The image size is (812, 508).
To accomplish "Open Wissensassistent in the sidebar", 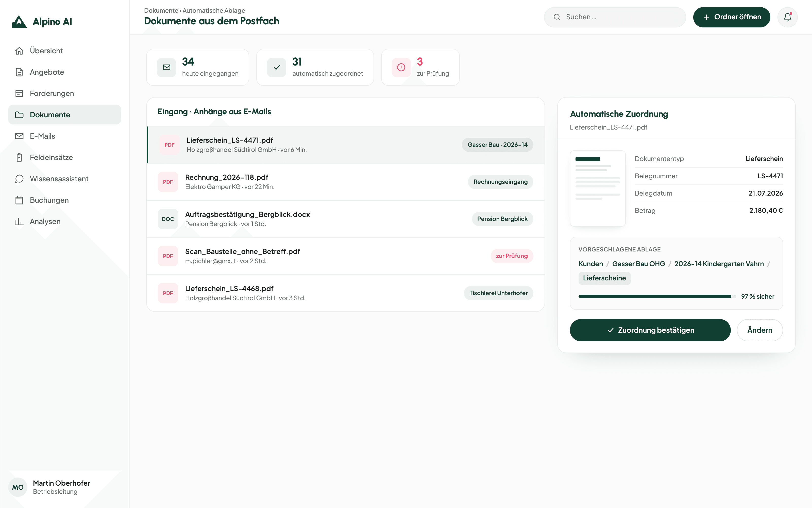I will tap(64, 179).
